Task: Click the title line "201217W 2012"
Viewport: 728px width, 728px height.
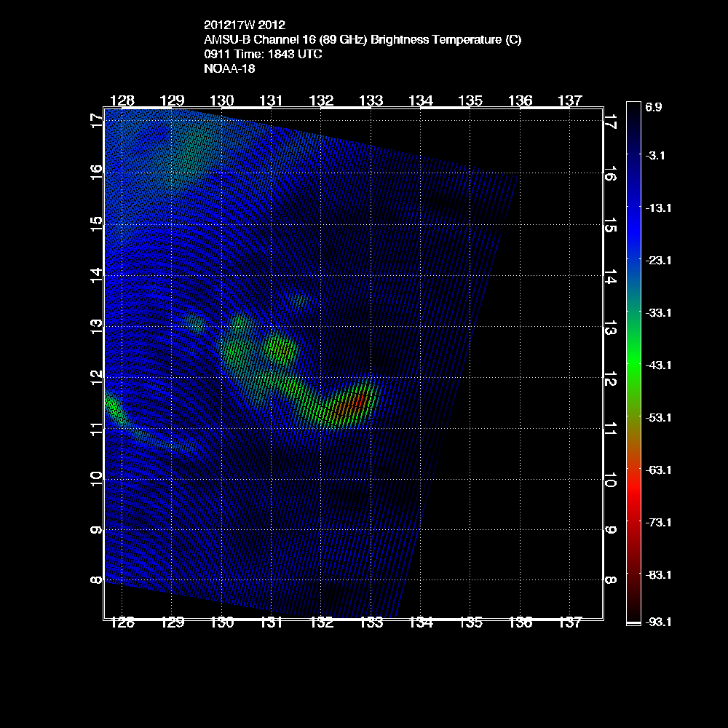Action: pos(244,25)
